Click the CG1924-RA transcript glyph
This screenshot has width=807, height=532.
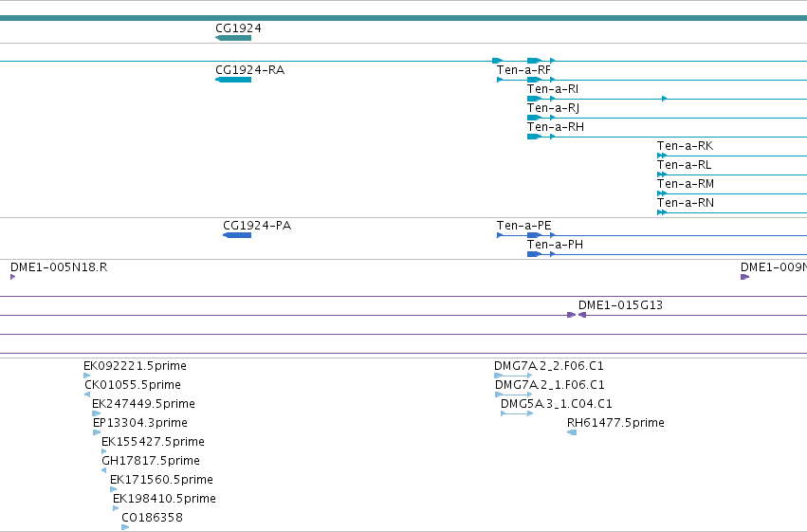[233, 80]
